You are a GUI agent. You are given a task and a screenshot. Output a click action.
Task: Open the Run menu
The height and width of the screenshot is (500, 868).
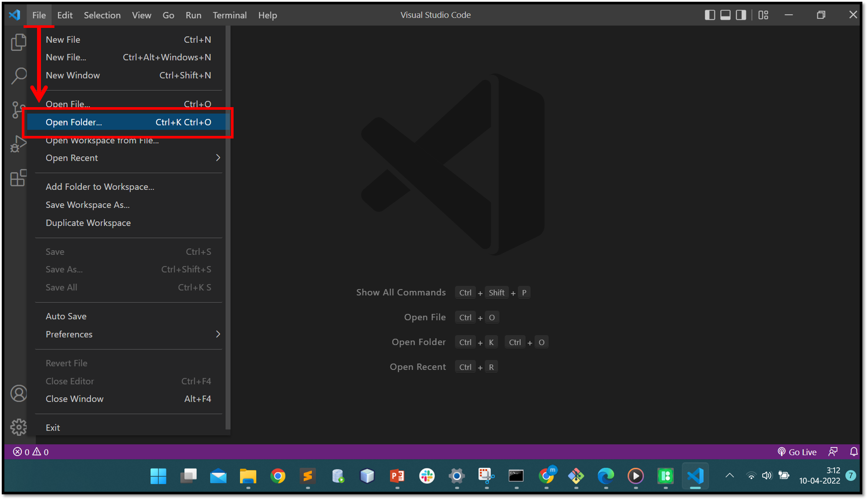pos(193,15)
